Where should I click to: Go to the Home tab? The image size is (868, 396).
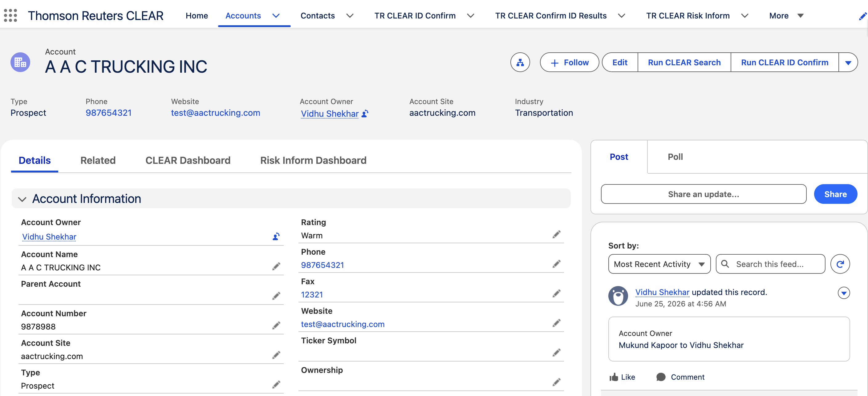pyautogui.click(x=197, y=16)
